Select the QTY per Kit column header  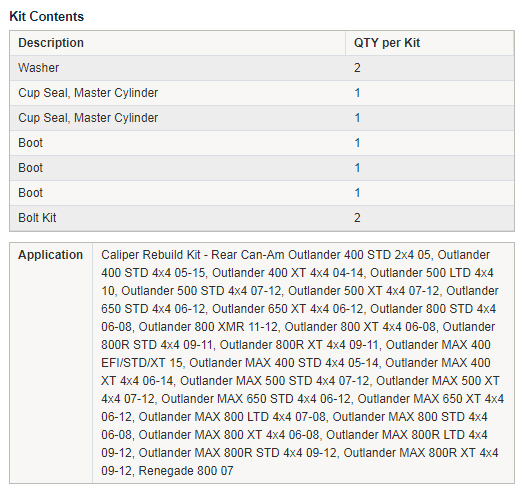tap(387, 43)
